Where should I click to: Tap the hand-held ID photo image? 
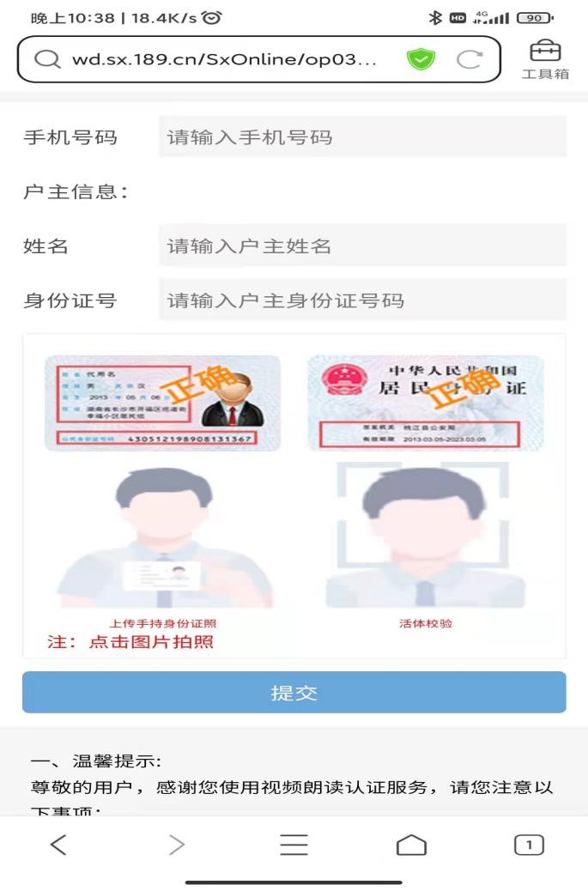(x=164, y=537)
